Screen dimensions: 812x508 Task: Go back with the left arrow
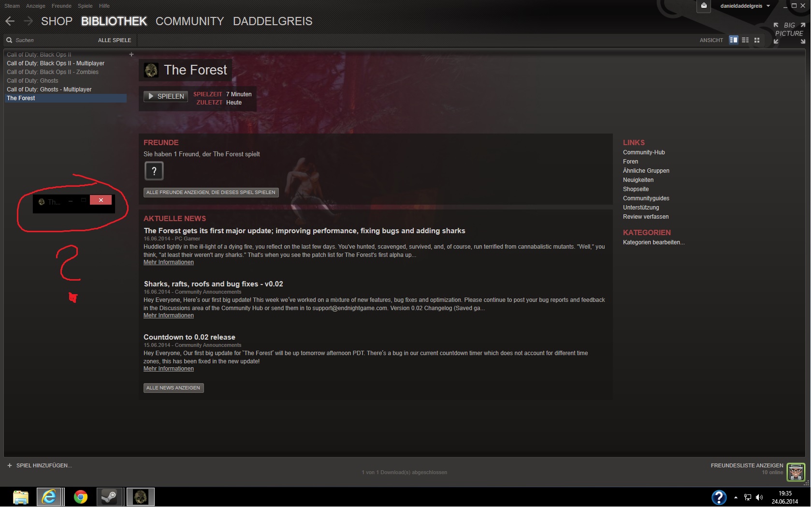(10, 21)
